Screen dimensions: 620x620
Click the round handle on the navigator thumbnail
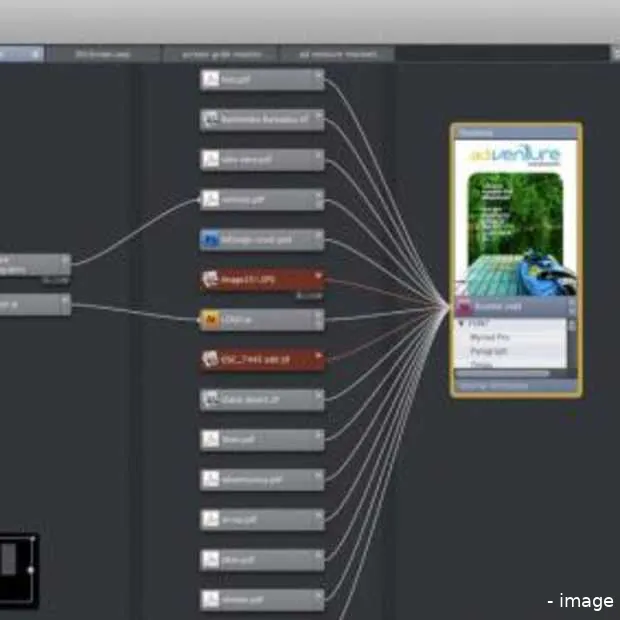click(31, 569)
